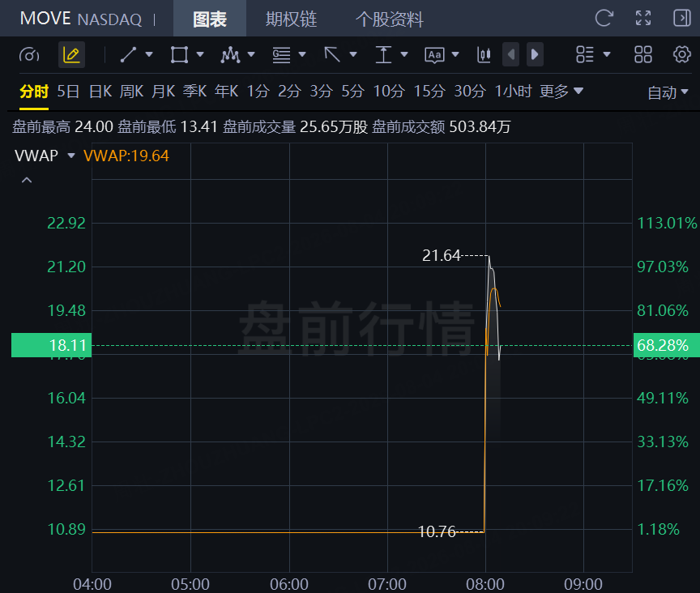Open the measure tool dropdown arrow
Viewport: 700px width, 593px height.
[404, 54]
